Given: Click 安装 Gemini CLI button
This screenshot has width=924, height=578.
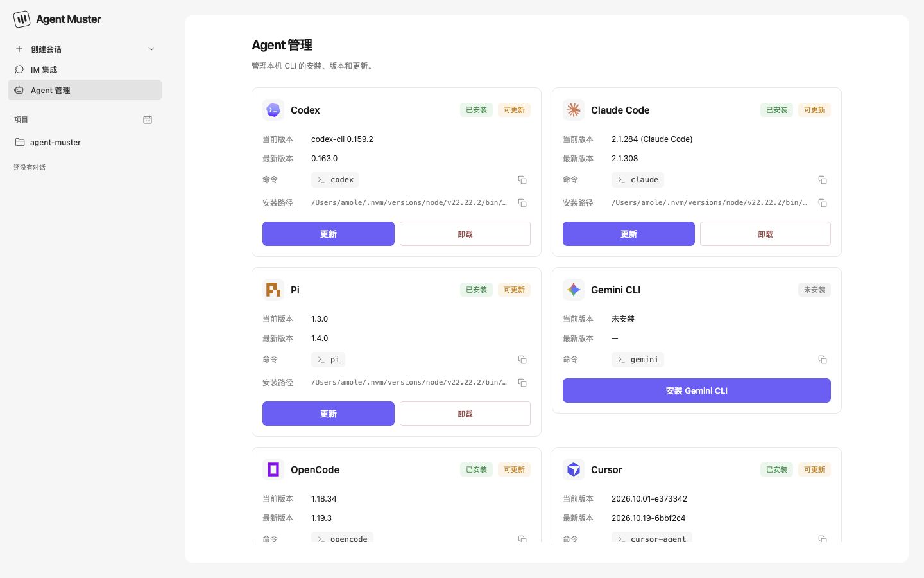Looking at the screenshot, I should (697, 390).
